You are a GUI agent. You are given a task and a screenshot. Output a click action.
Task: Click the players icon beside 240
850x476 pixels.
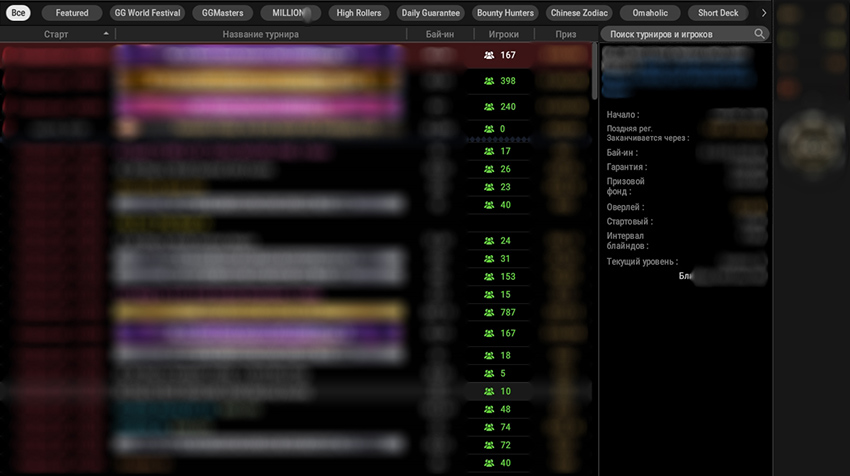click(489, 107)
